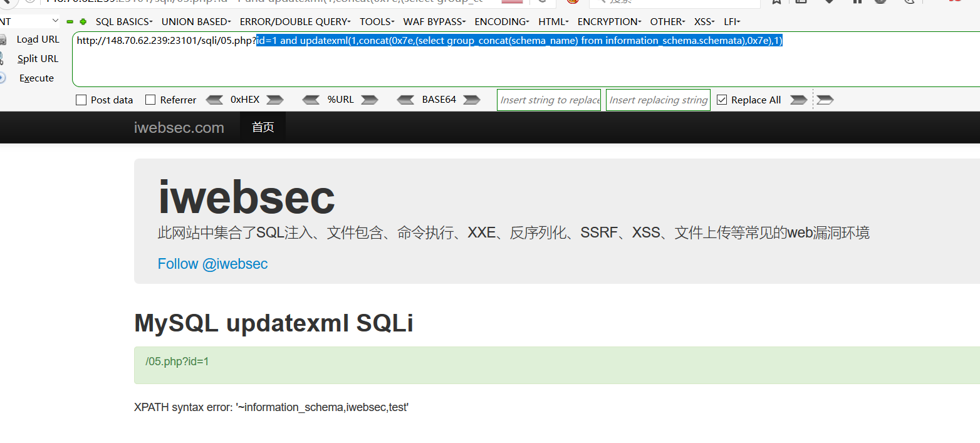Image resolution: width=980 pixels, height=443 pixels.
Task: Open the XSS menu
Action: coord(705,22)
